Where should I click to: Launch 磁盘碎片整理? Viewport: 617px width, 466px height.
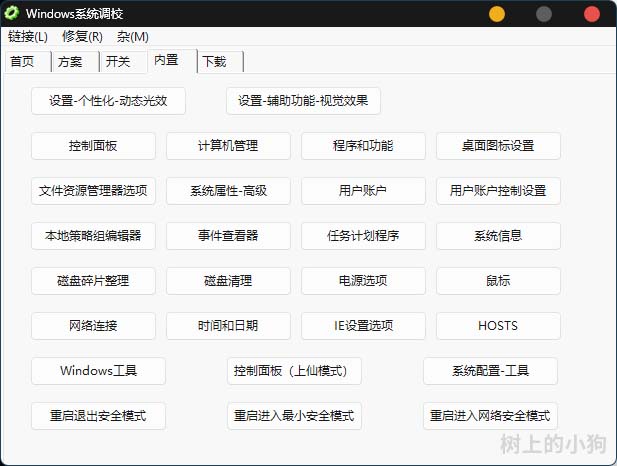point(93,281)
